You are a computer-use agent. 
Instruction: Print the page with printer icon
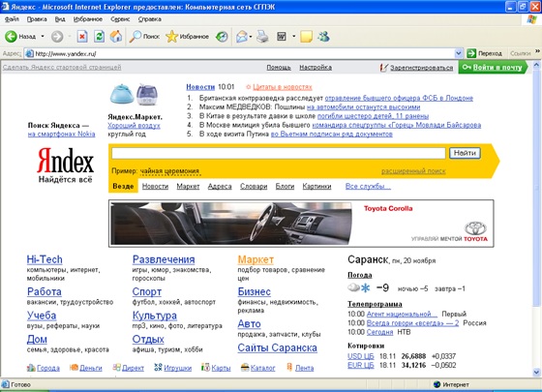click(x=262, y=37)
